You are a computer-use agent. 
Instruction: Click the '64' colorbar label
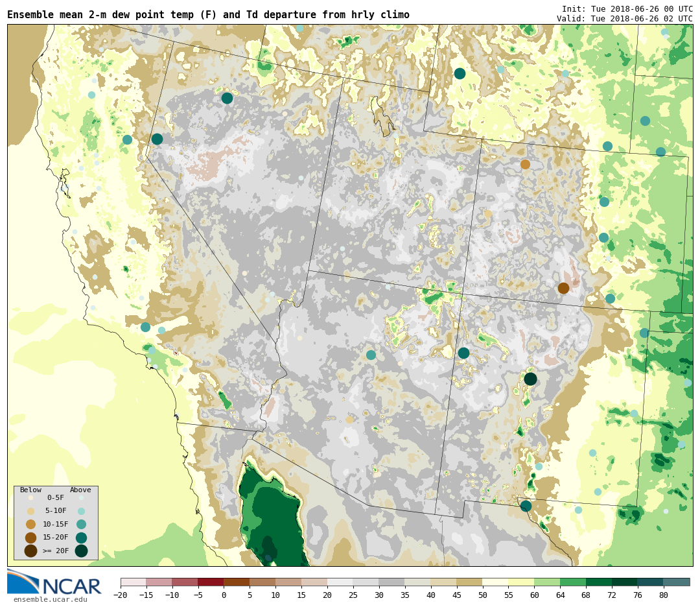[560, 595]
